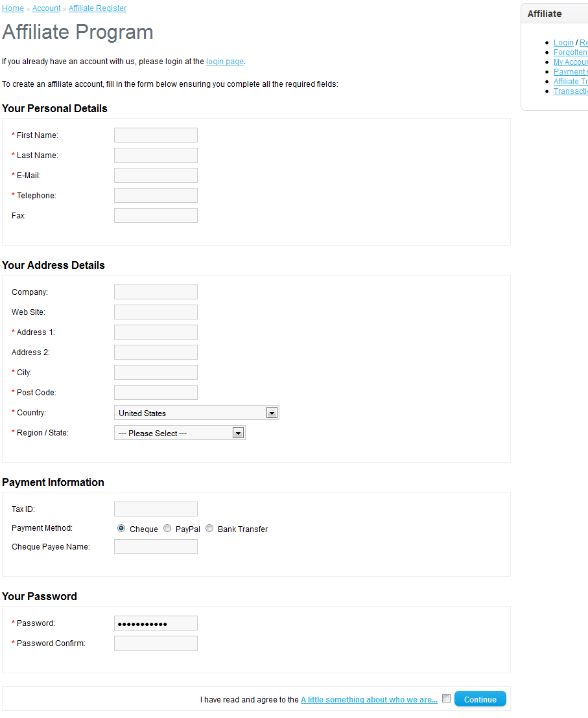
Task: Focus the First Name input field
Action: (156, 135)
